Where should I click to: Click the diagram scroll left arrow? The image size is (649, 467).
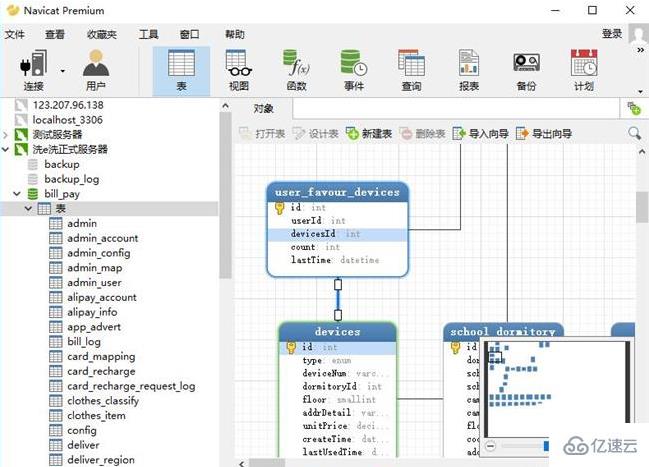242,463
